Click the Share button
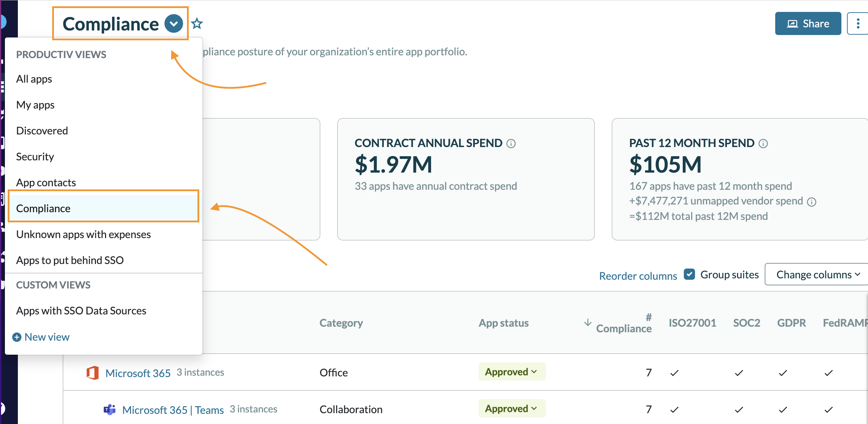The image size is (868, 424). click(x=808, y=23)
